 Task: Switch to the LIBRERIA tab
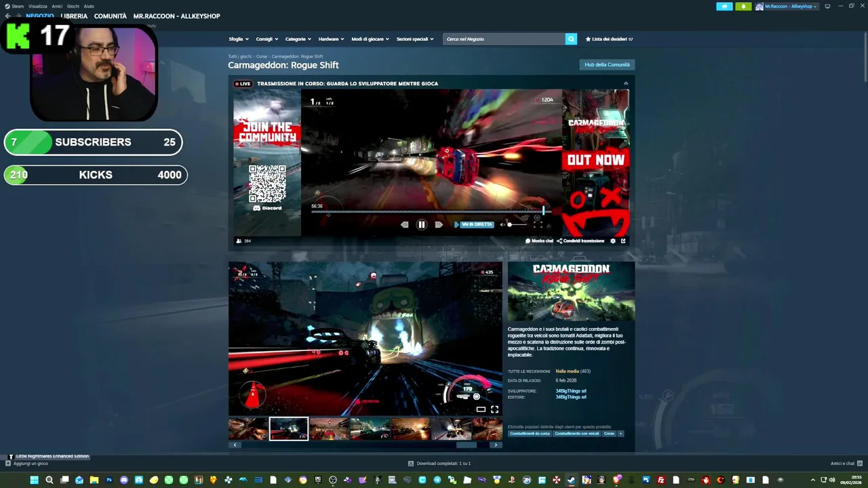point(74,16)
